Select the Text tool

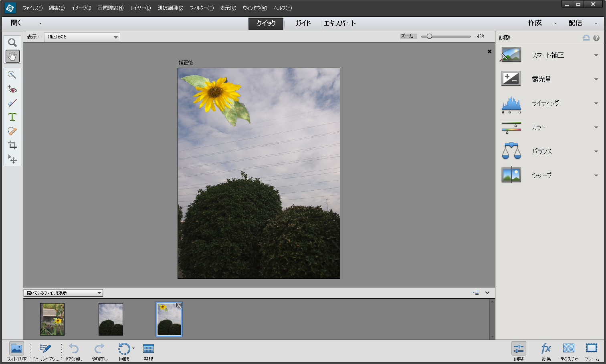point(12,117)
